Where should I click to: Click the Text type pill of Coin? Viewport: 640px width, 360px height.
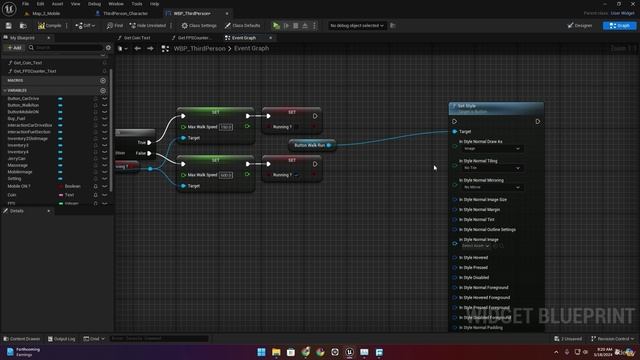(67, 195)
